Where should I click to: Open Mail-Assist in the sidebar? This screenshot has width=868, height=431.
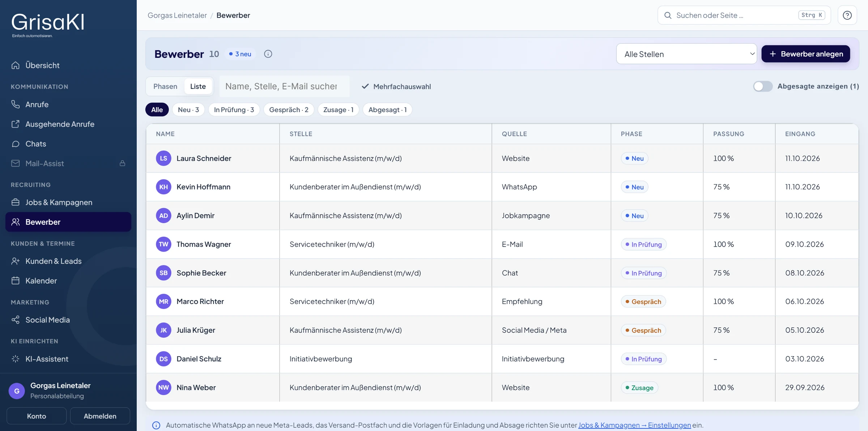point(68,163)
